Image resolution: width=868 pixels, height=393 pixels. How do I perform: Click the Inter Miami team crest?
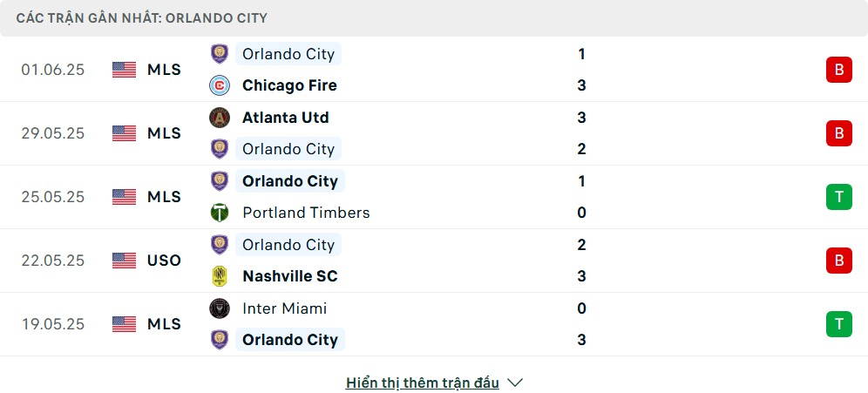tap(220, 308)
